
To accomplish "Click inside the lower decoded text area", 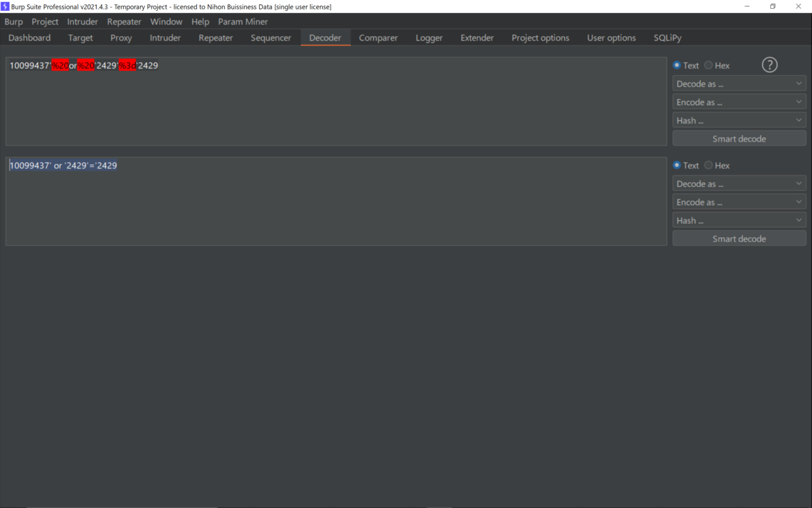I will 336,201.
